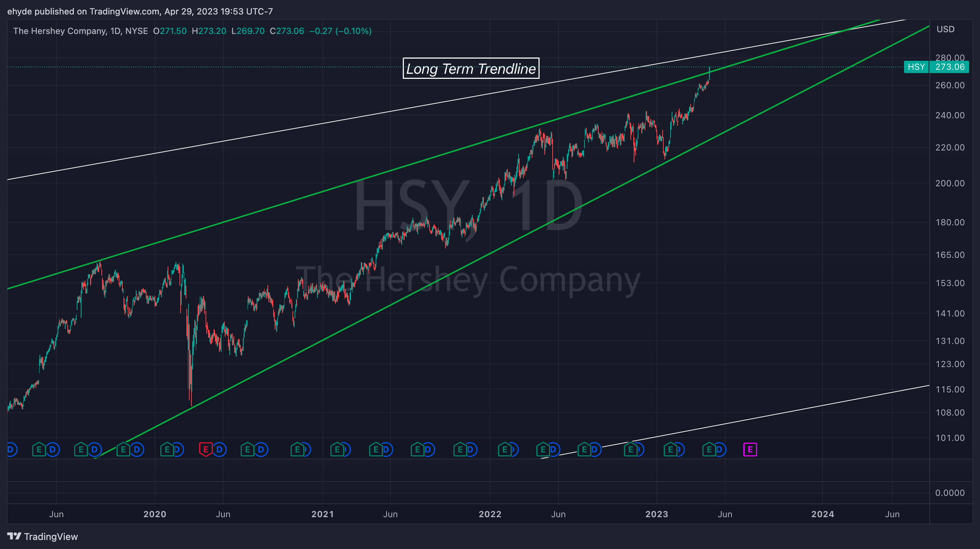Click green earnings E just after 2022 gridline

coord(505,450)
